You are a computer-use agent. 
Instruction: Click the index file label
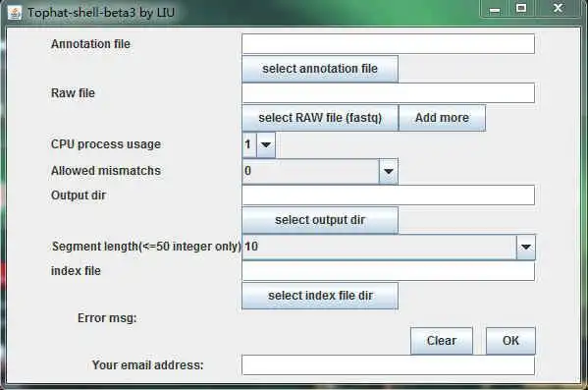coord(76,271)
